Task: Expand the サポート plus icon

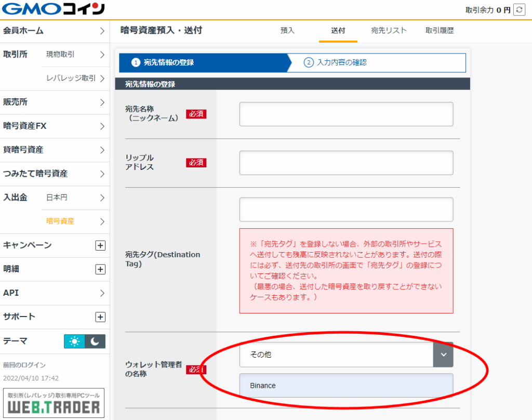Action: pyautogui.click(x=100, y=317)
